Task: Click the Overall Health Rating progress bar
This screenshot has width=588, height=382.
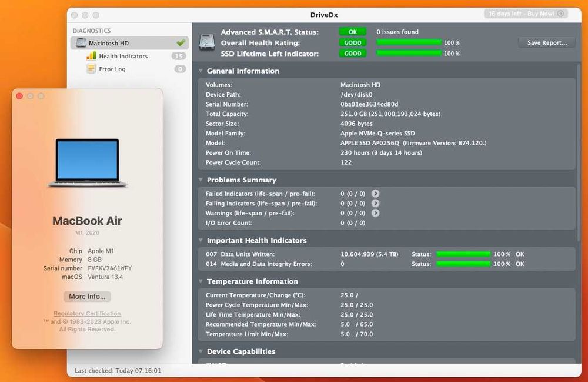Action: [409, 42]
